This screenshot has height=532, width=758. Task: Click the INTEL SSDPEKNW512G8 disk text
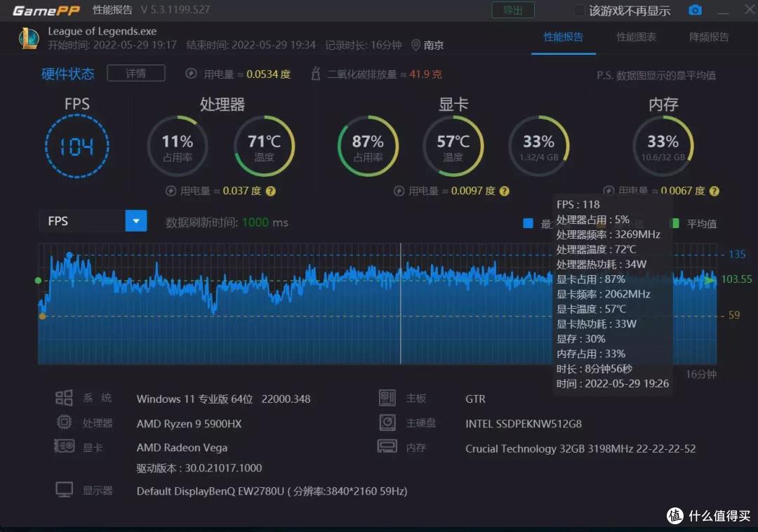(524, 424)
